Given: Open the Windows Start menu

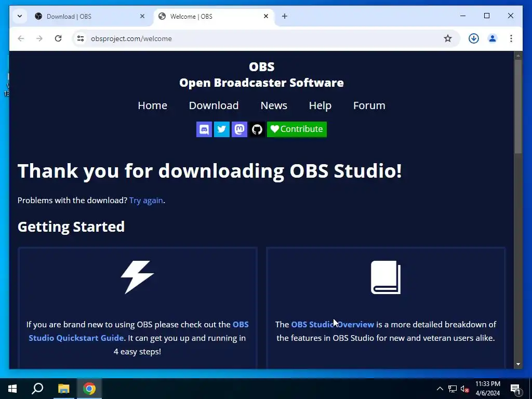Looking at the screenshot, I should [12, 389].
